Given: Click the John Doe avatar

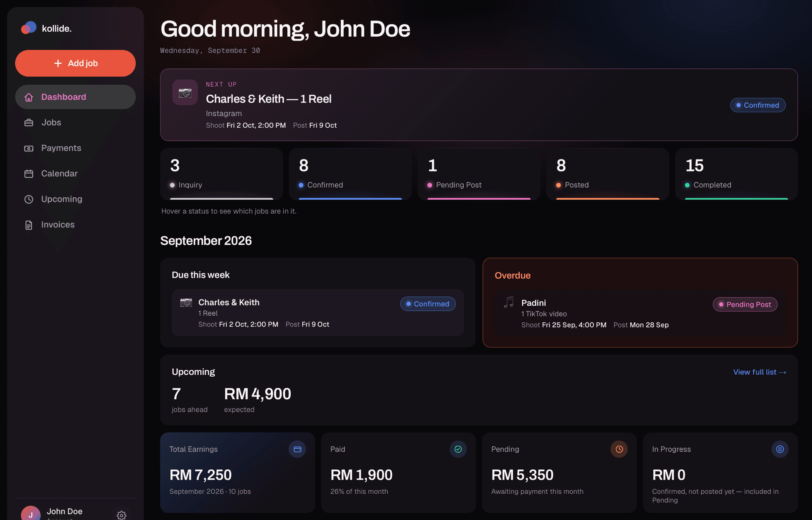Looking at the screenshot, I should pyautogui.click(x=31, y=513).
